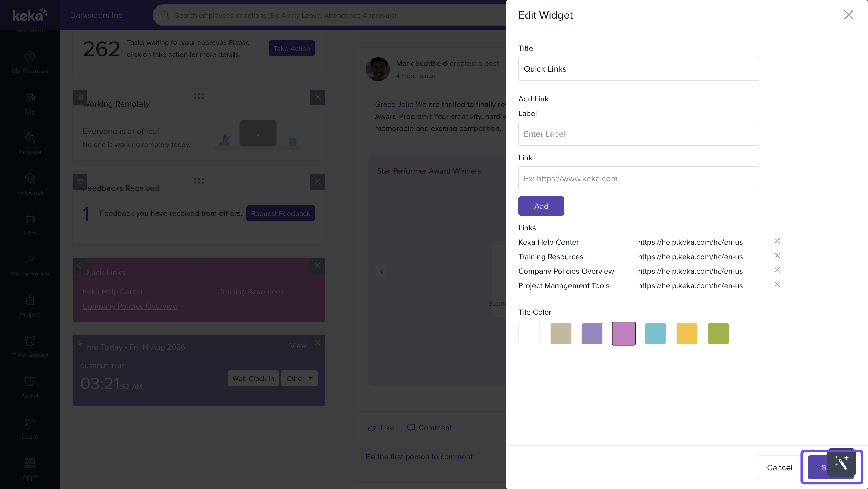The image size is (868, 489).
Task: Open the Payroll module
Action: (30, 388)
